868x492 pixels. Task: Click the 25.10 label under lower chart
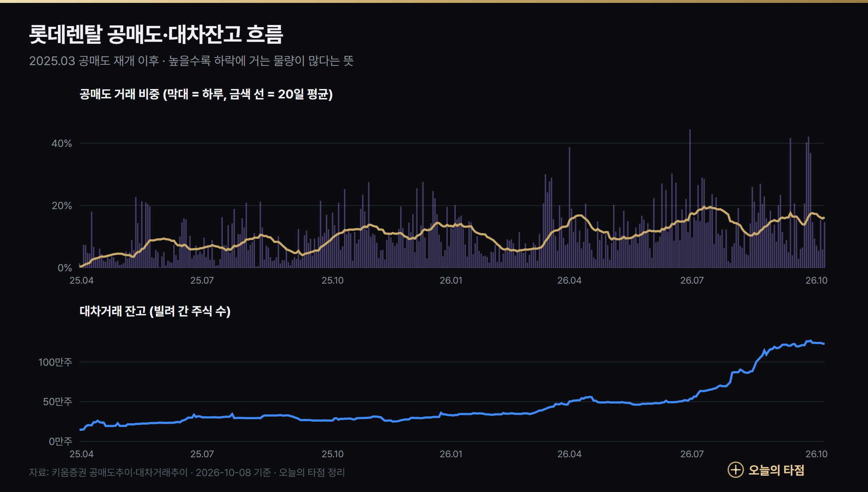pos(333,454)
